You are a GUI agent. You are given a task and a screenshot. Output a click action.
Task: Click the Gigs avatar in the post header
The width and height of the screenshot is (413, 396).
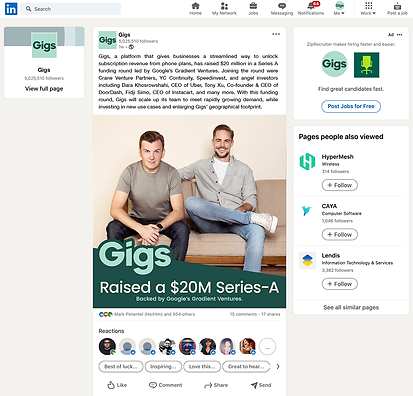coord(107,40)
